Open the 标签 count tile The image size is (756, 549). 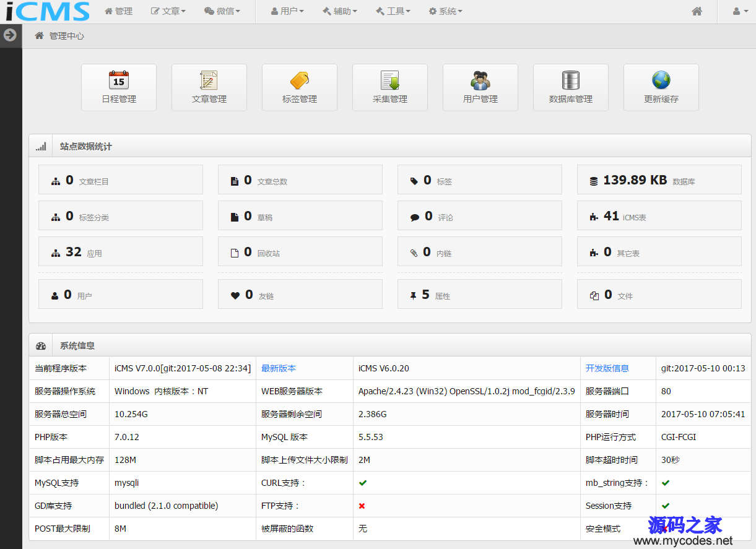480,179
